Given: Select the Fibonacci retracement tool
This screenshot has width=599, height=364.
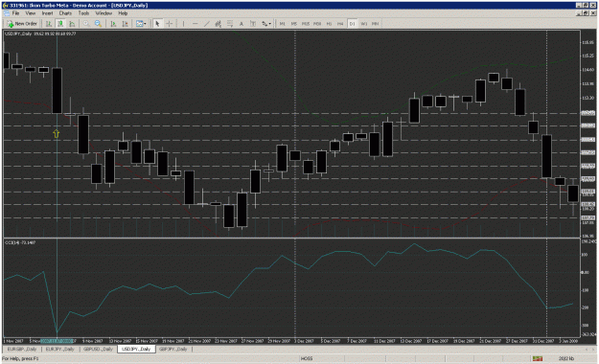Looking at the screenshot, I should (x=230, y=24).
